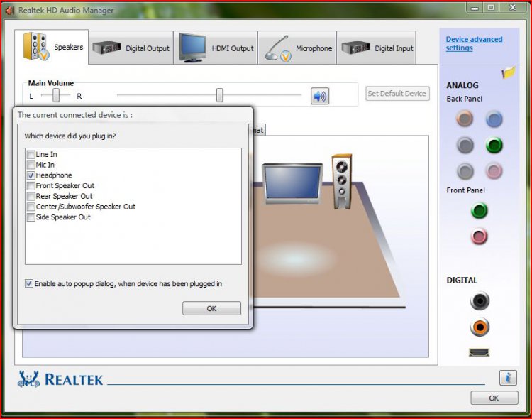Click the monitor in room view
532x419 pixels.
tap(292, 183)
